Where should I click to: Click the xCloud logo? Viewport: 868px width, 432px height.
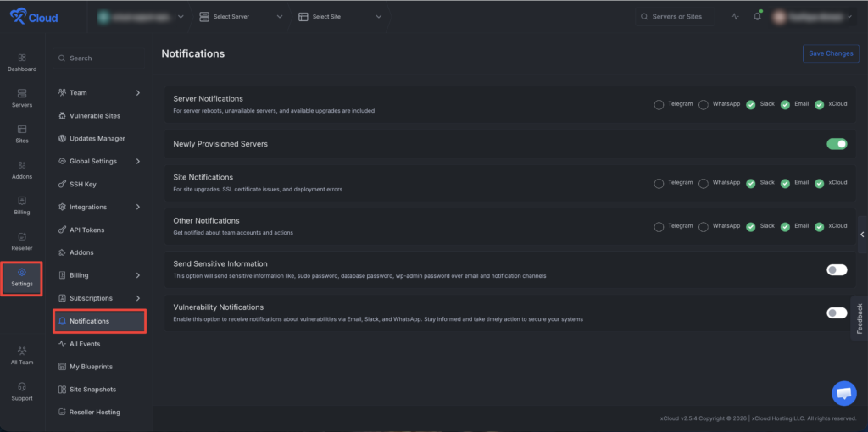tap(34, 17)
